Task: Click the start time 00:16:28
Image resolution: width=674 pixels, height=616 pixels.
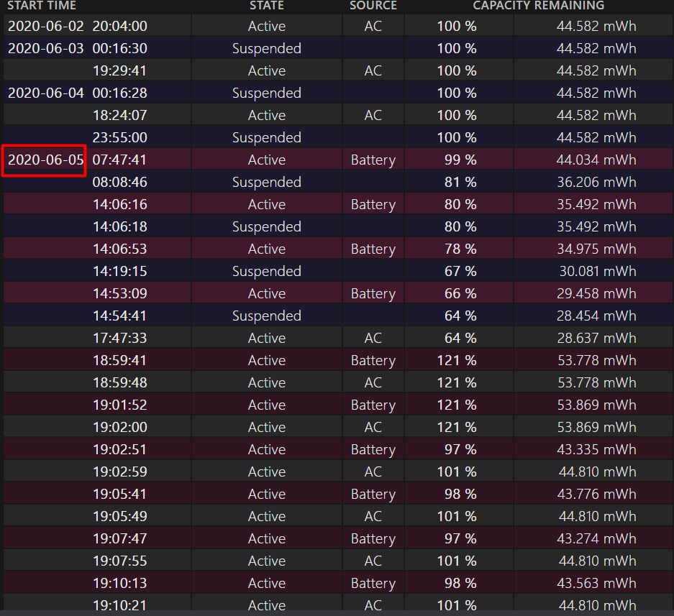Action: (120, 93)
